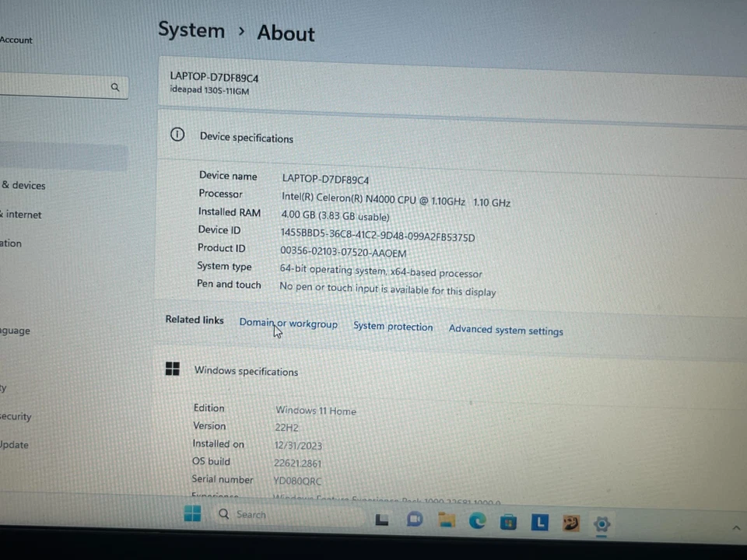Open the blue L app on taskbar
This screenshot has height=560, width=747.
540,523
